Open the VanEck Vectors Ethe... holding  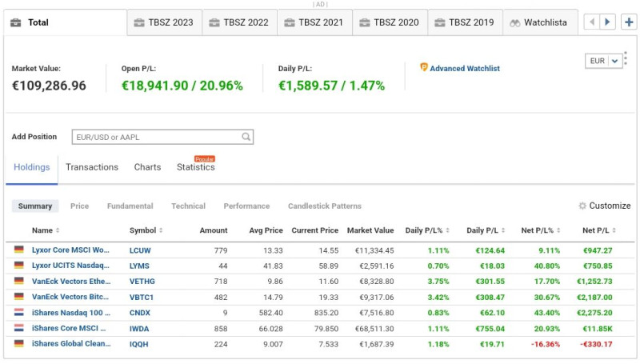pos(71,281)
